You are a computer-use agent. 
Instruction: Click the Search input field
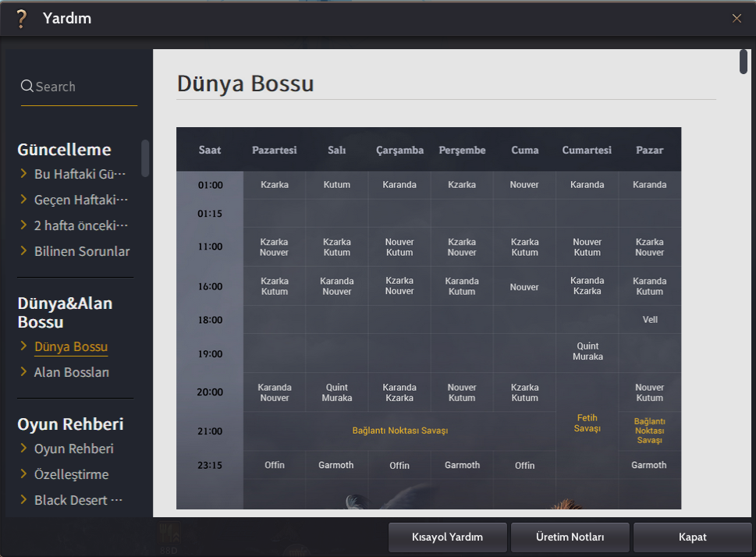(85, 87)
